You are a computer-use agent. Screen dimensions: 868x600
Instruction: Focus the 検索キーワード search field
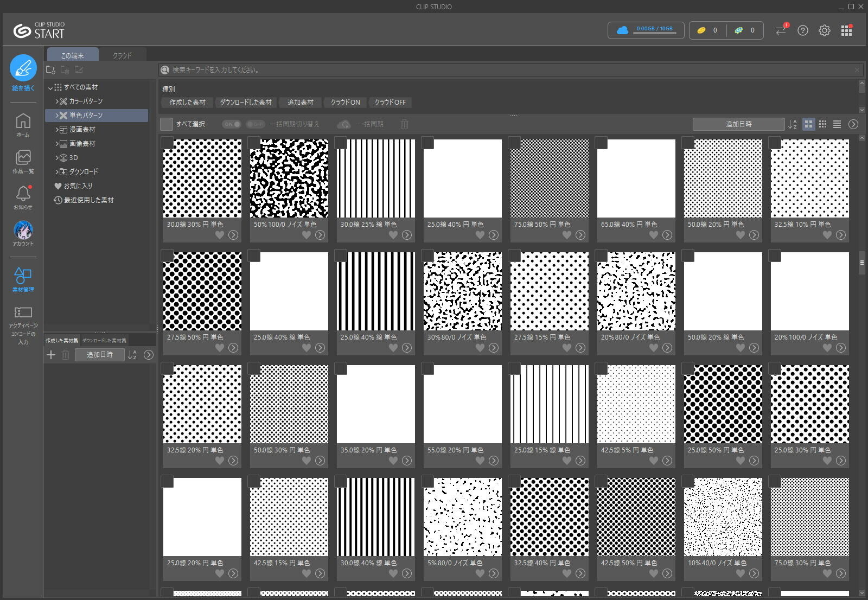(511, 70)
